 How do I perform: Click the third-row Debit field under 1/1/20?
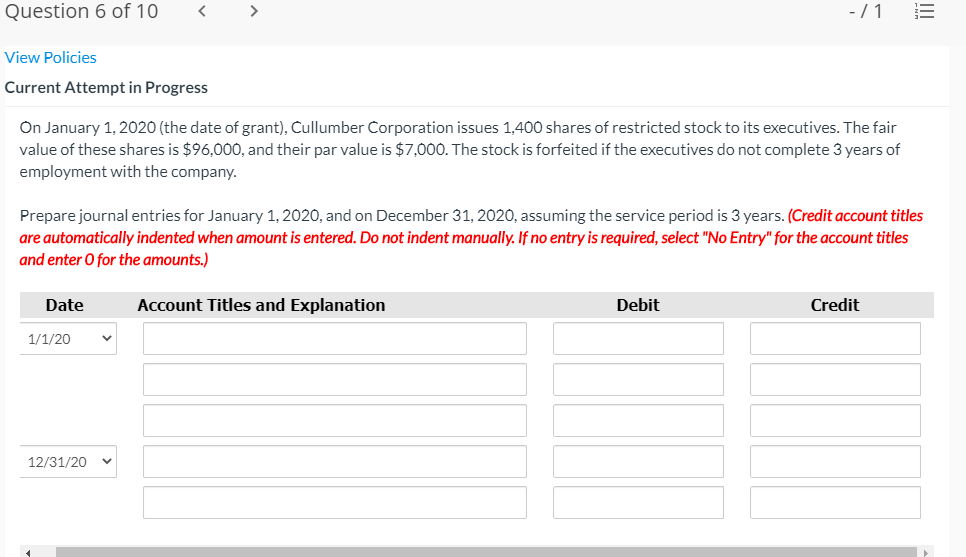(x=638, y=420)
